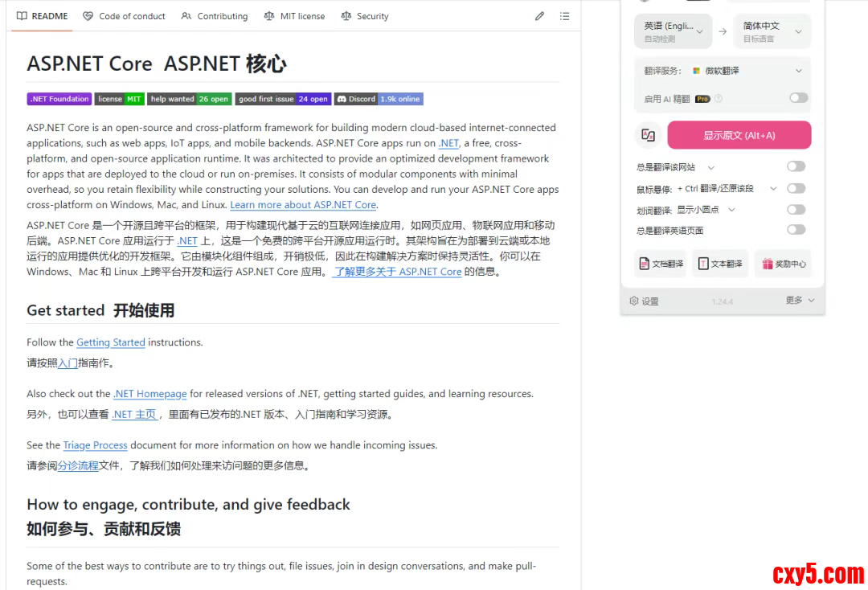Click the help wanted 26 open badge
This screenshot has height=590, width=868.
point(190,99)
